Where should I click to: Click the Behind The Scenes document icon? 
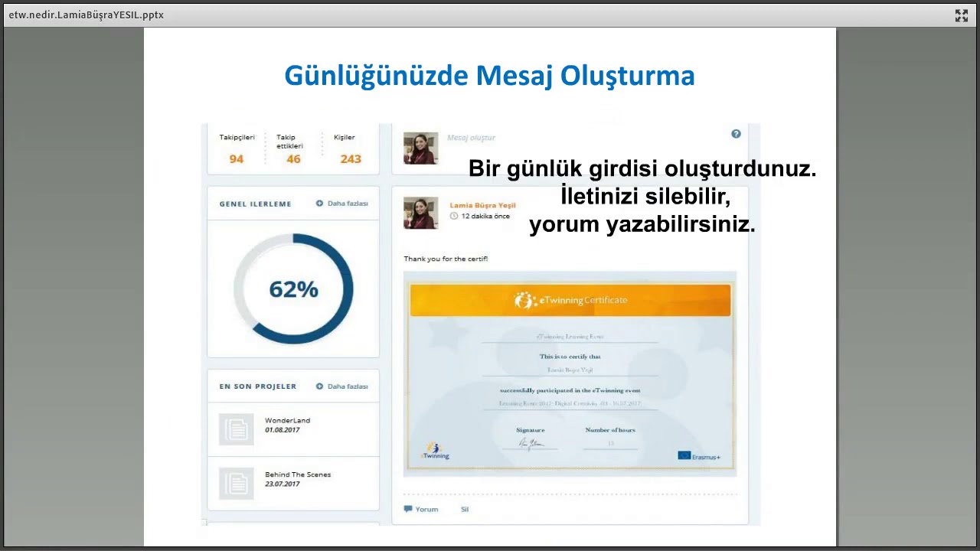[x=236, y=484]
